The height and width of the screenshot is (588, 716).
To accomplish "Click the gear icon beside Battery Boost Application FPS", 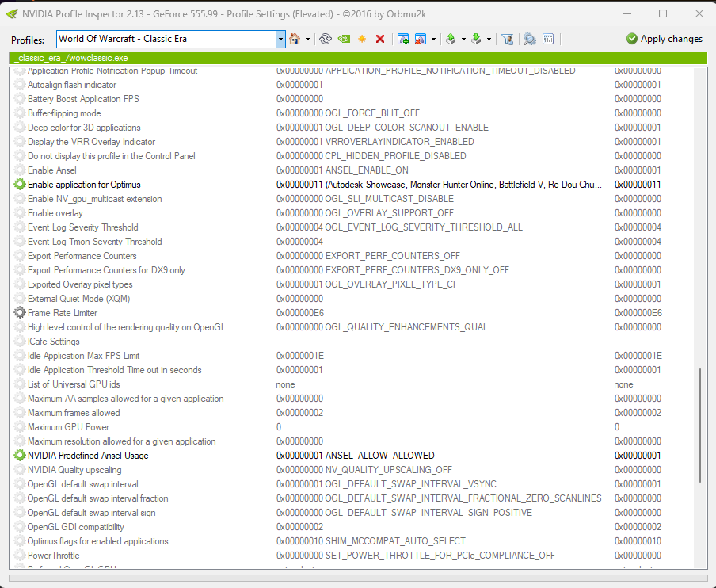I will pyautogui.click(x=20, y=99).
